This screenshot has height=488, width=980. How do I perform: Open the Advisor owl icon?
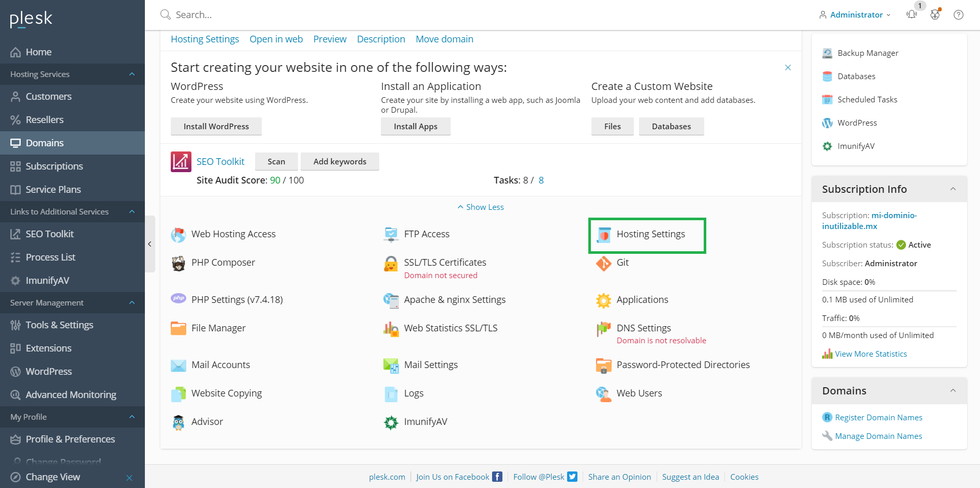tap(179, 422)
